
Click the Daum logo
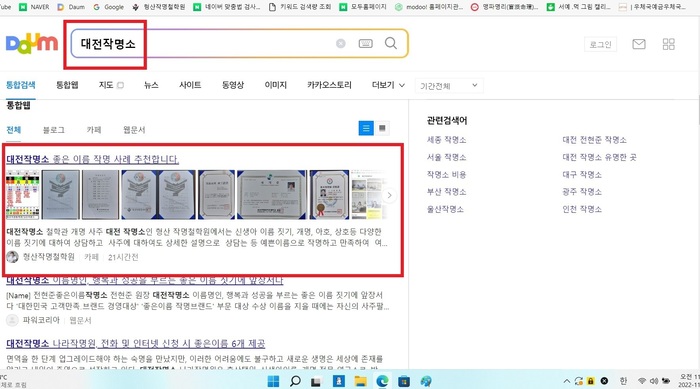(32, 43)
